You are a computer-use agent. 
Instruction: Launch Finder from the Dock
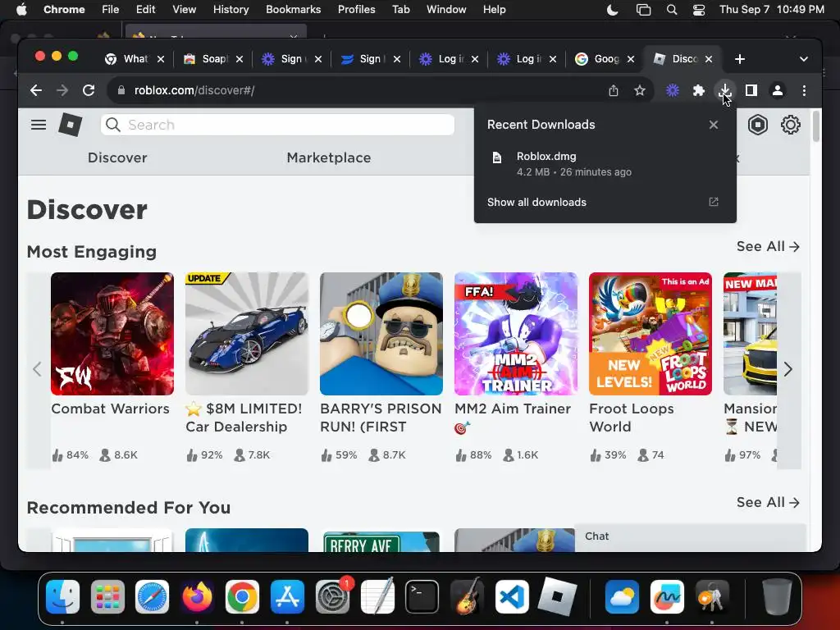pos(62,597)
